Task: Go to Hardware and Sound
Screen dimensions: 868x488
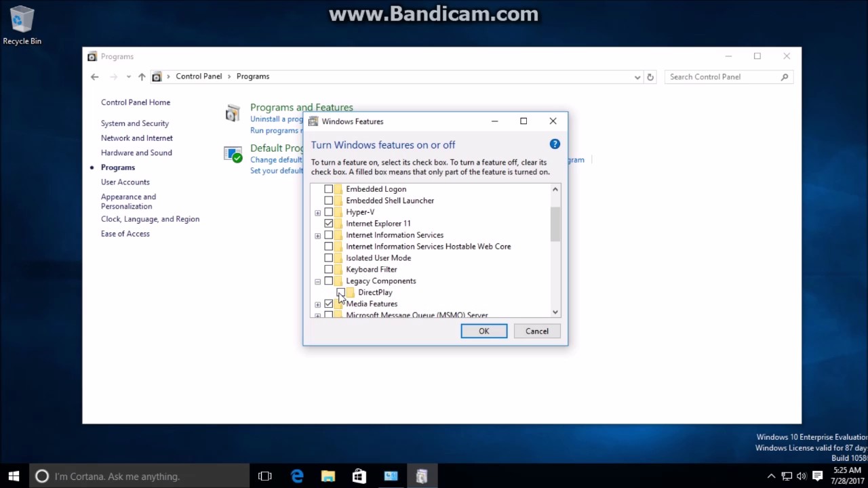Action: (136, 153)
